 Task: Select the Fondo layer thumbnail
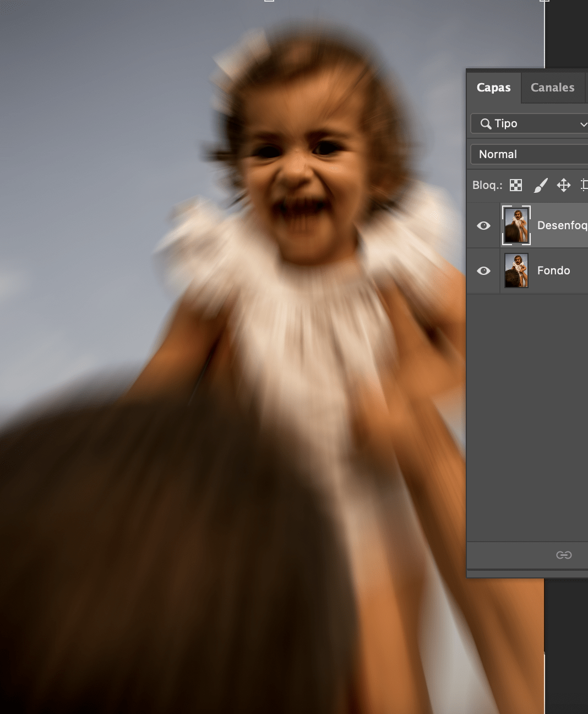[x=516, y=271]
